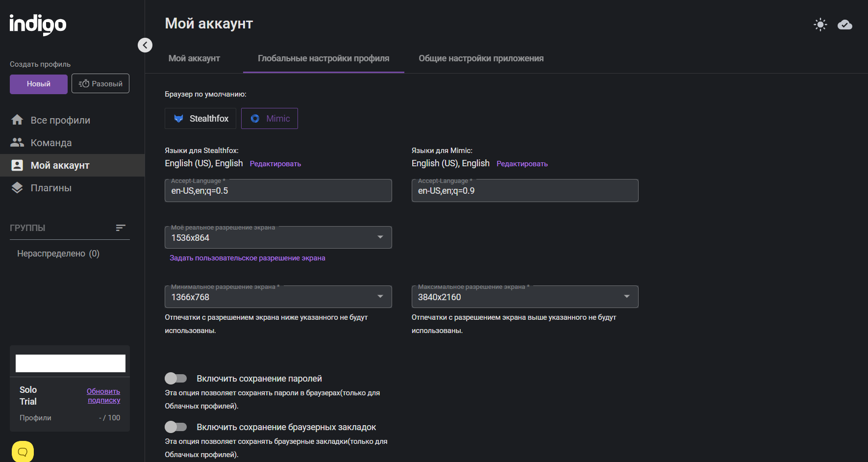Open Мой аккаунт label in the sidebar
The width and height of the screenshot is (868, 462).
(60, 165)
